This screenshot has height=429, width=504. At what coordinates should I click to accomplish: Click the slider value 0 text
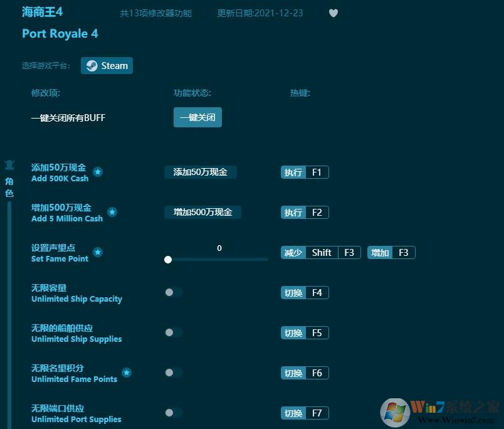[x=219, y=248]
